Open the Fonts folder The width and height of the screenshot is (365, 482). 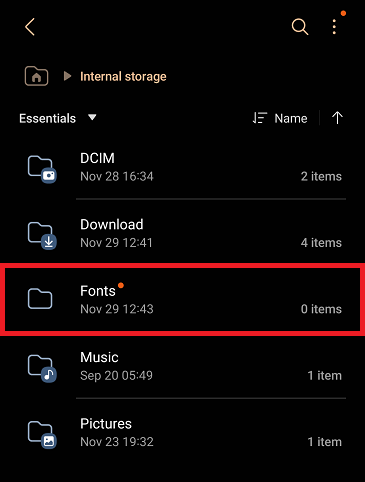tap(182, 299)
